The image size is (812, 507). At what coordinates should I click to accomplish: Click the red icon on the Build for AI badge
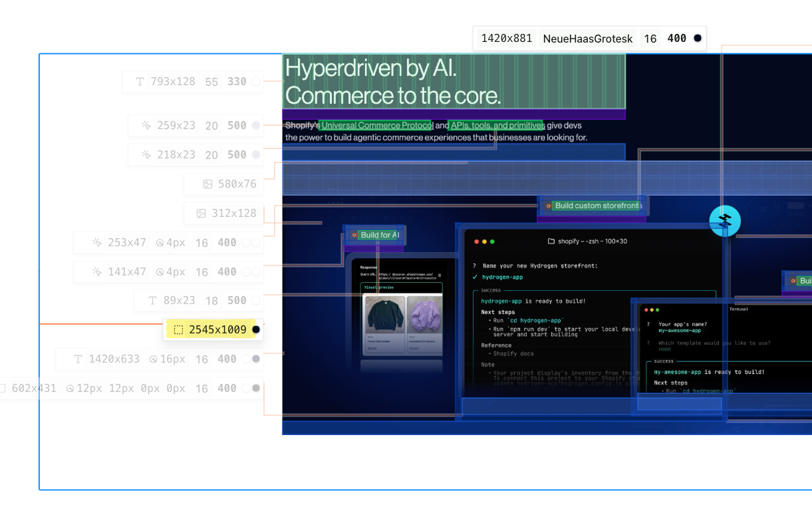[354, 235]
